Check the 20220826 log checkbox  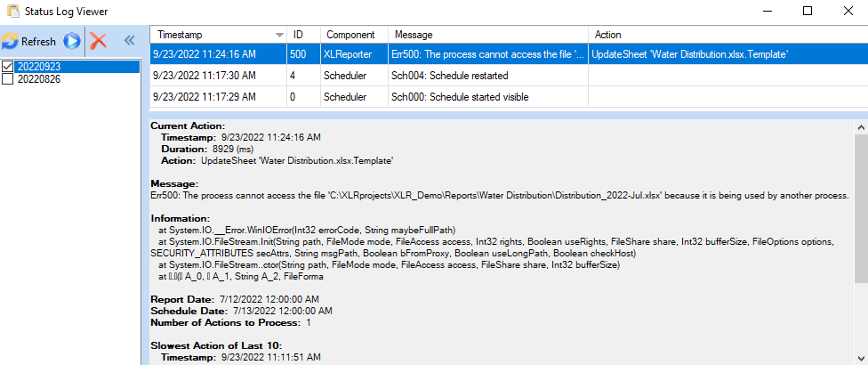8,79
